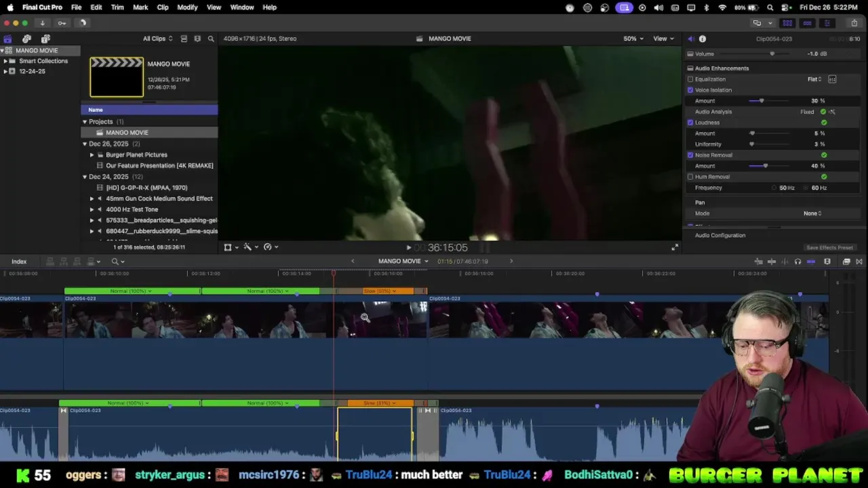
Task: Open the Transform crop tools menu
Action: pos(230,247)
